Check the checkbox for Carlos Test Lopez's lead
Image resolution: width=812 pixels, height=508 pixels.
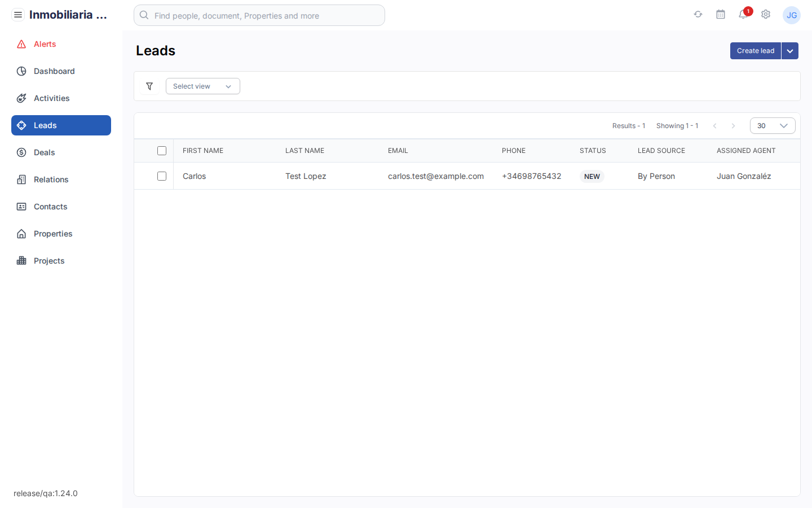(x=162, y=176)
